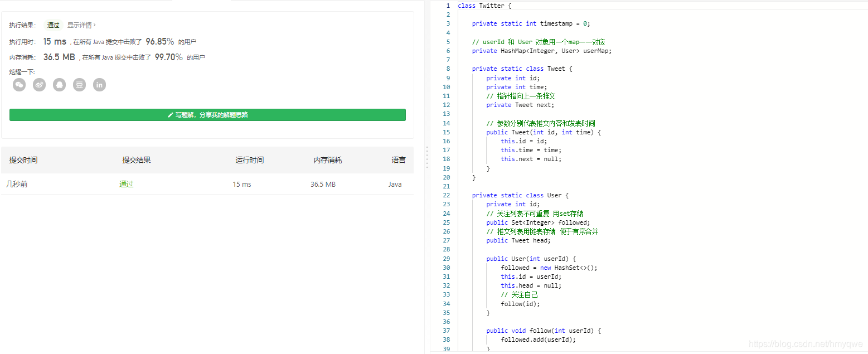The width and height of the screenshot is (868, 354).
Task: Share result via Weibo icon
Action: (x=40, y=85)
